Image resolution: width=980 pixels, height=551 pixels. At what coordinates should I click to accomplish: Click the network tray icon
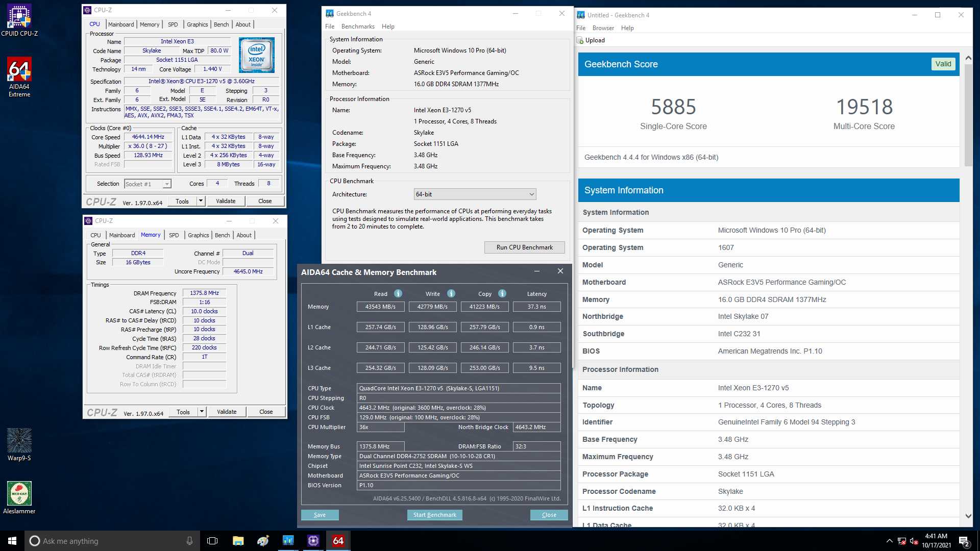pos(902,541)
